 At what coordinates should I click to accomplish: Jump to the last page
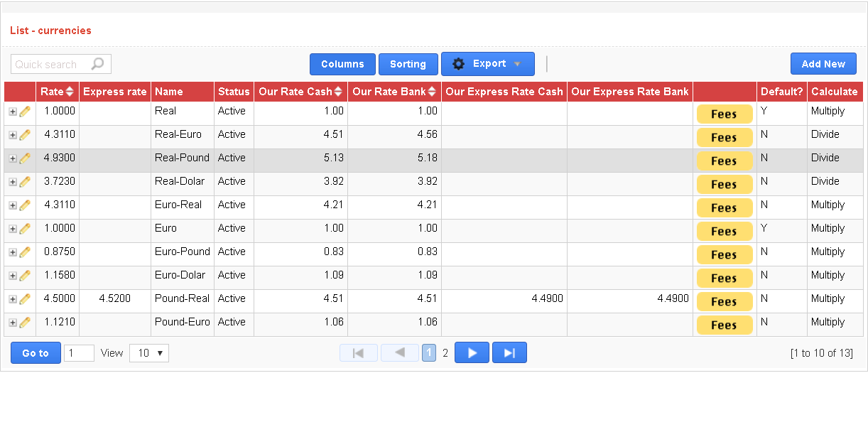point(509,353)
